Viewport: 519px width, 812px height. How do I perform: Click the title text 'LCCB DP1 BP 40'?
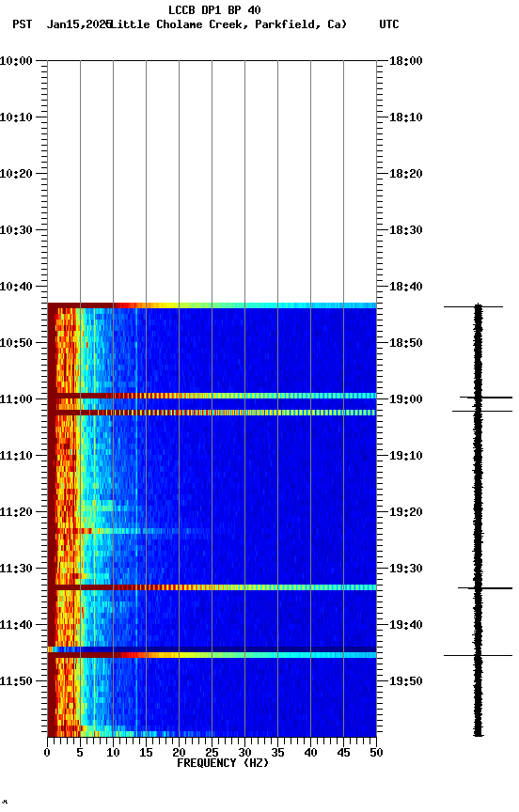point(214,9)
